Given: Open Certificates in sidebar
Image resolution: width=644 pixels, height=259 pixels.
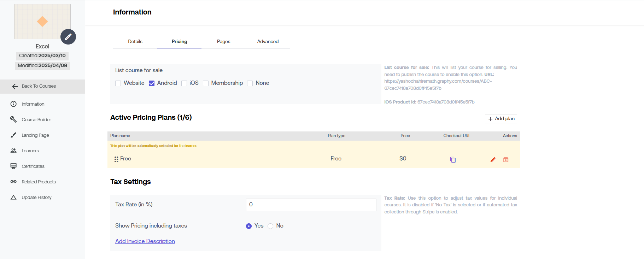Looking at the screenshot, I should 33,166.
